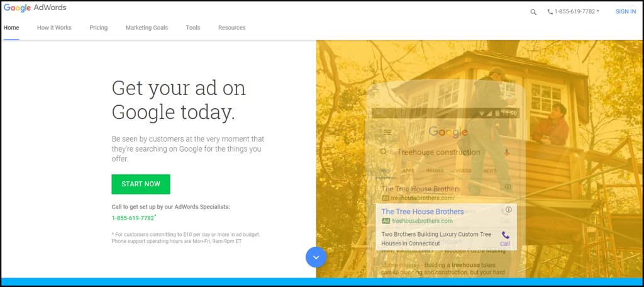Click the purple Call phone icon in ad
The width and height of the screenshot is (644, 287).
[505, 235]
